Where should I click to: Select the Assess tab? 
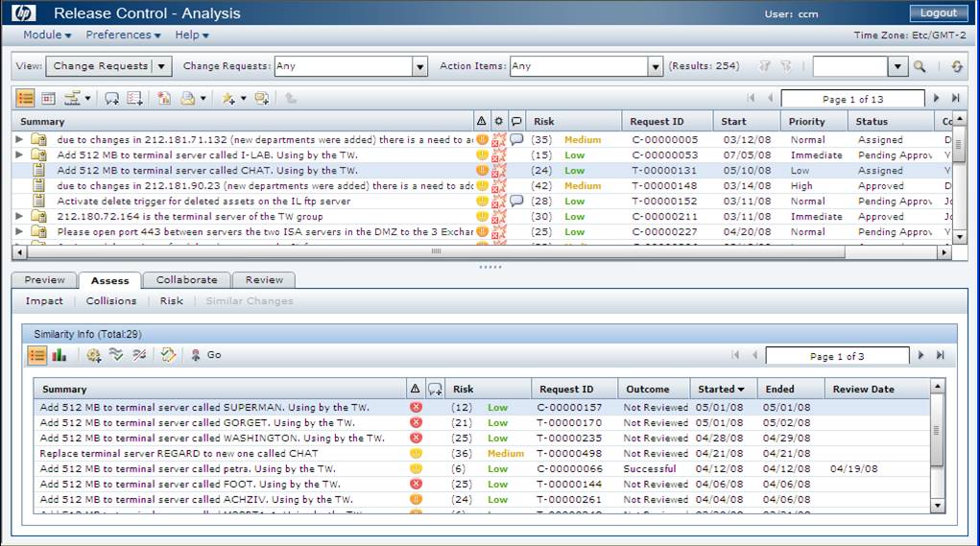click(x=110, y=280)
